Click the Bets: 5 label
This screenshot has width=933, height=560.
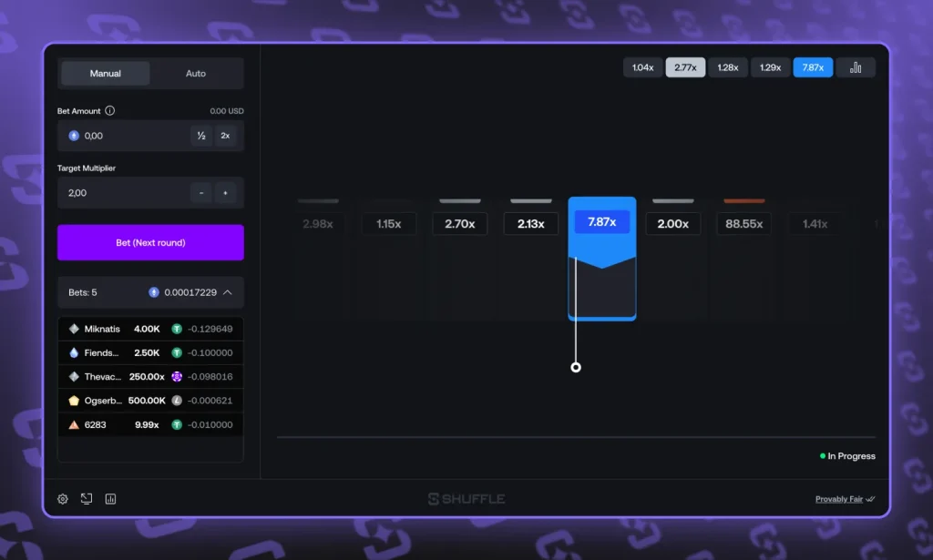83,292
